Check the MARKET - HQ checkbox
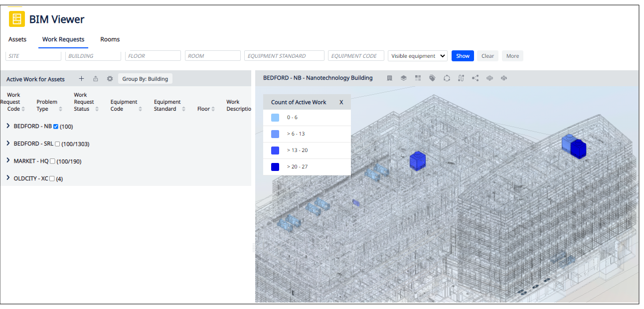 [52, 161]
